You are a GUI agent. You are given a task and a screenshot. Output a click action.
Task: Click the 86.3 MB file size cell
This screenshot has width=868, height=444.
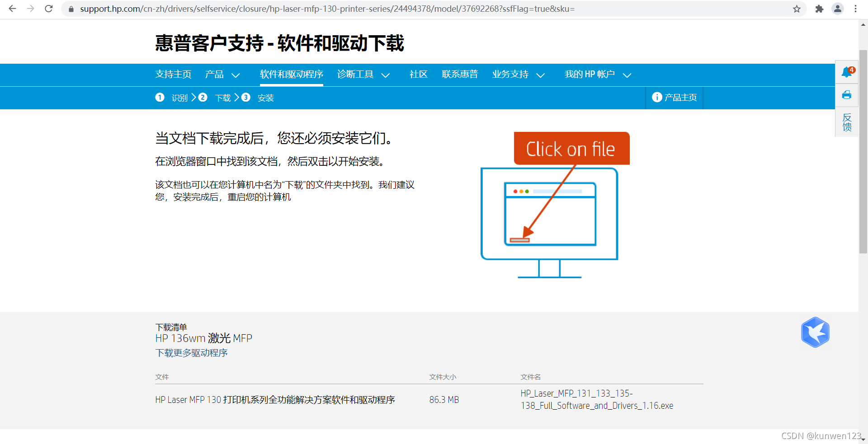pos(444,400)
